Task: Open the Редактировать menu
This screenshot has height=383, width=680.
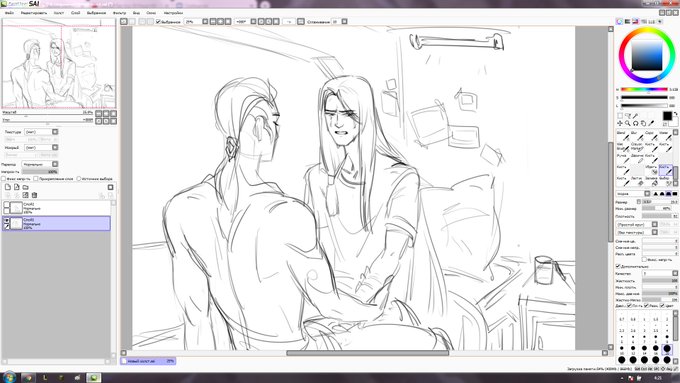Action: tap(34, 13)
